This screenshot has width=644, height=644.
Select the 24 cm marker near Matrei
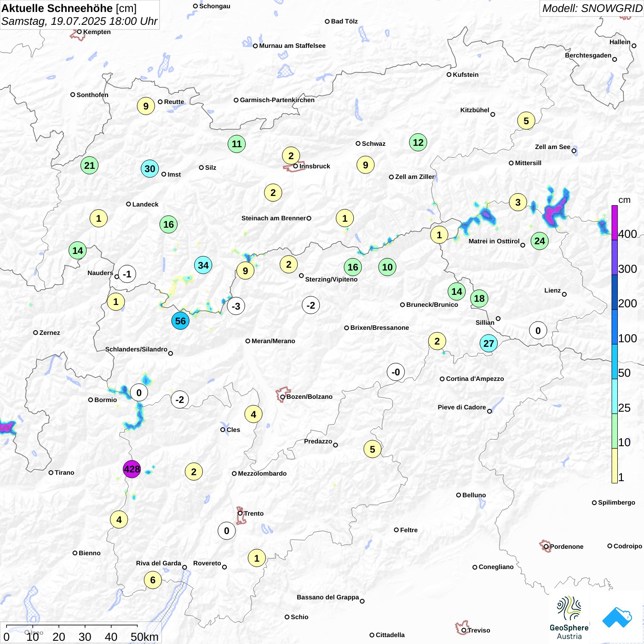[540, 241]
